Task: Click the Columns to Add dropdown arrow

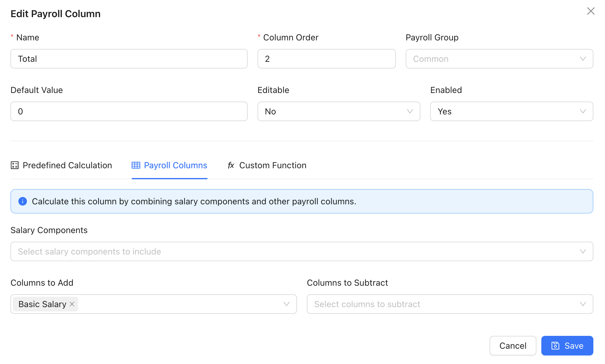Action: point(286,304)
